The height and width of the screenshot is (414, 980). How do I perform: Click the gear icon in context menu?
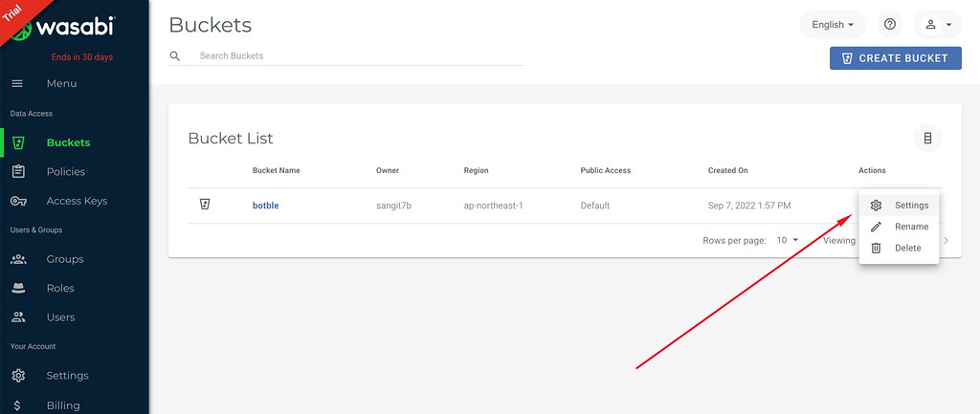(x=877, y=206)
